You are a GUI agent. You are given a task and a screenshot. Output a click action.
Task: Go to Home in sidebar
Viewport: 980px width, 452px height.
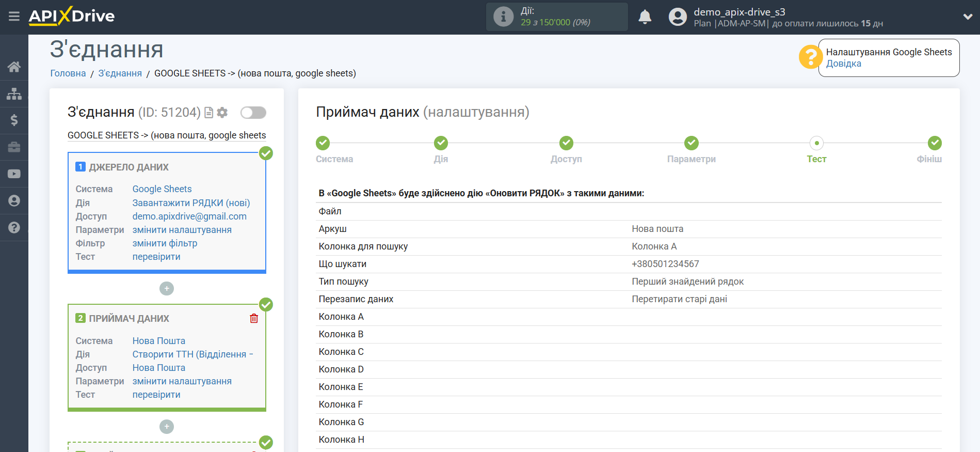(x=14, y=67)
